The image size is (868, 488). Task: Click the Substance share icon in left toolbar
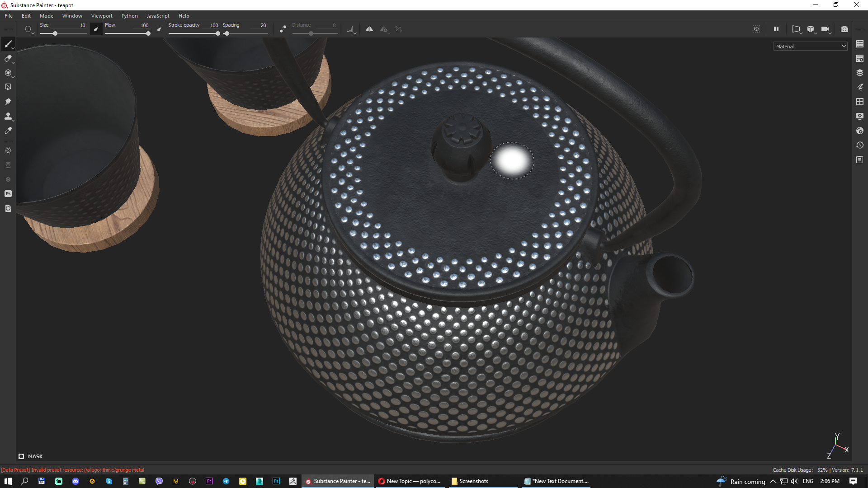(x=8, y=179)
